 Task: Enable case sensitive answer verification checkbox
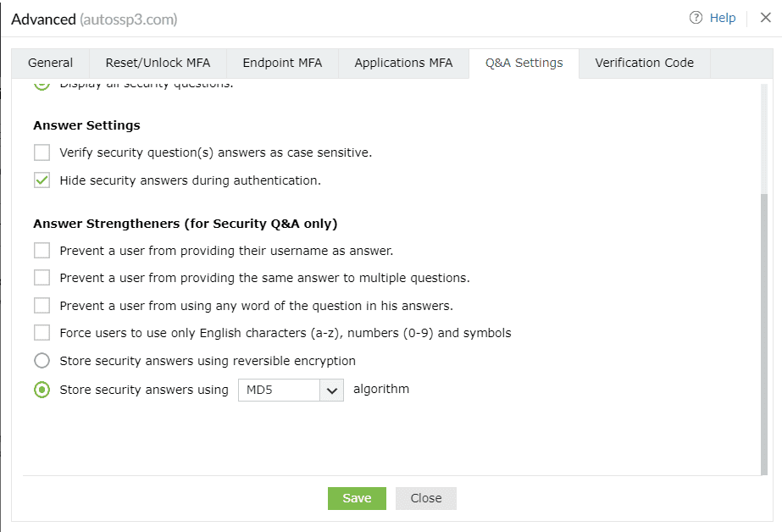point(42,153)
